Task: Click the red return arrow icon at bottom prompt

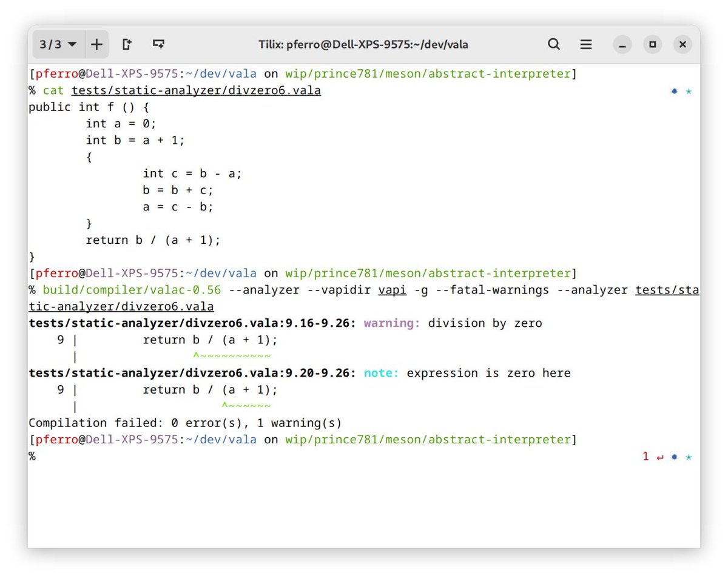Action: pyautogui.click(x=660, y=457)
